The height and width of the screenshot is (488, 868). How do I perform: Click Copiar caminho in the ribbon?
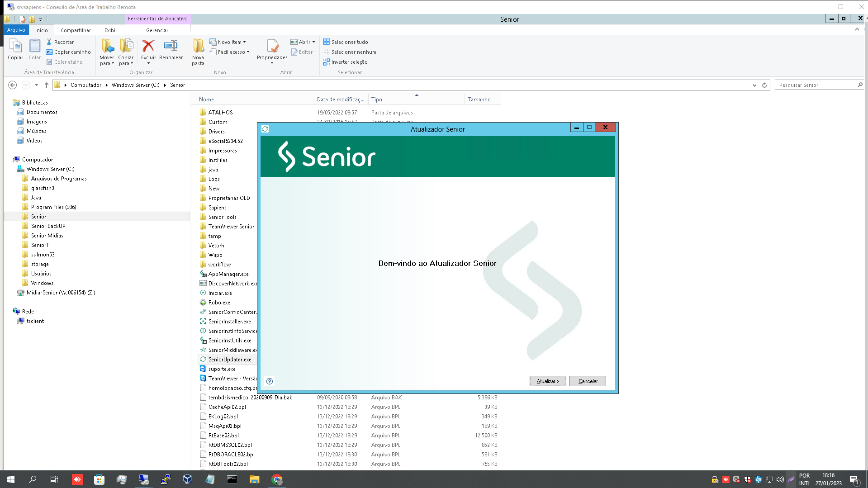(69, 52)
